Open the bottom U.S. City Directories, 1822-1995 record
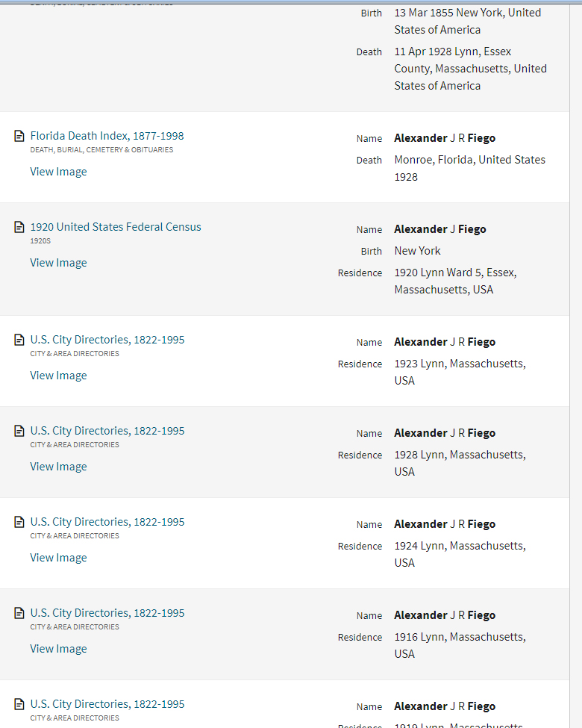This screenshot has width=582, height=728. 107,703
